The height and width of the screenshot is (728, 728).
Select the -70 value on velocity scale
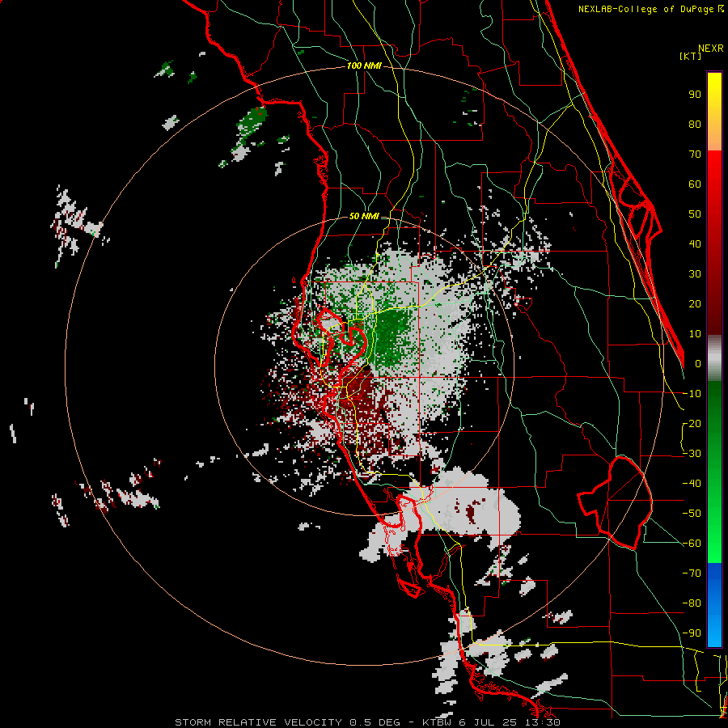tap(692, 574)
